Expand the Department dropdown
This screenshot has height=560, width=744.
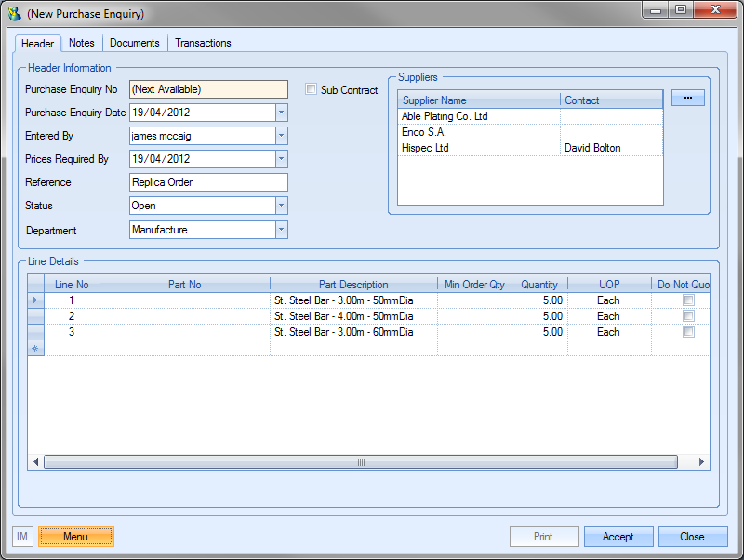(x=281, y=230)
